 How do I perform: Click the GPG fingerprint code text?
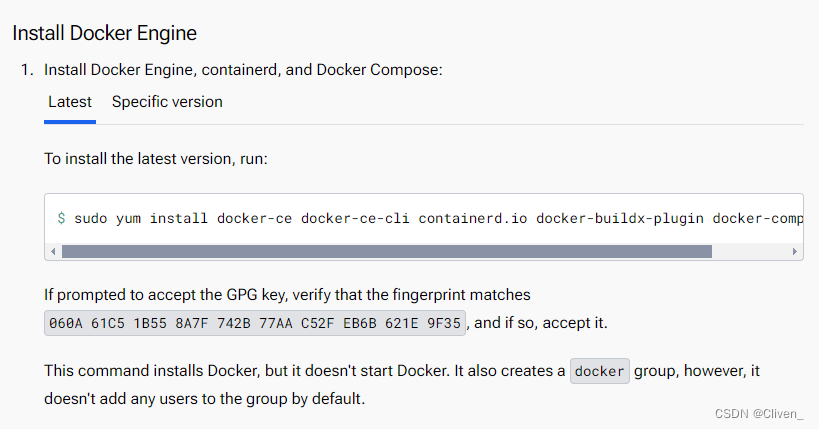pyautogui.click(x=255, y=324)
